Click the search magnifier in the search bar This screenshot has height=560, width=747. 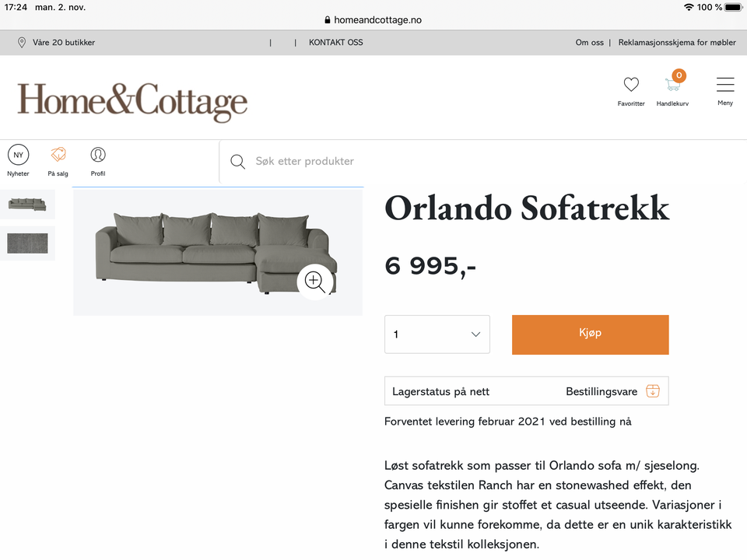pos(237,162)
